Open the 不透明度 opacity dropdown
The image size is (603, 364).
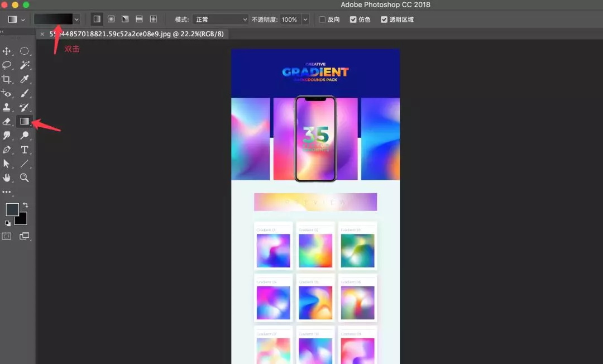305,19
